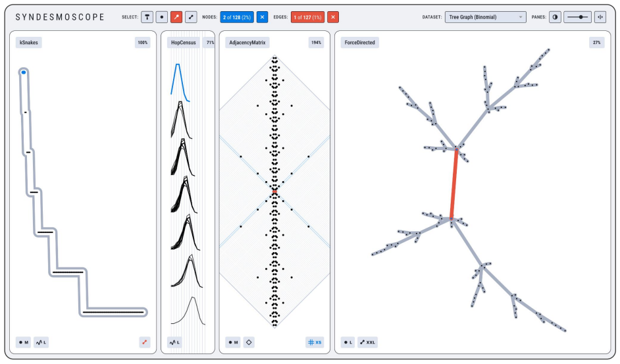Image resolution: width=620 pixels, height=364 pixels.
Task: Click the 194% zoom badge in AdjacencyMatrix
Action: [317, 42]
